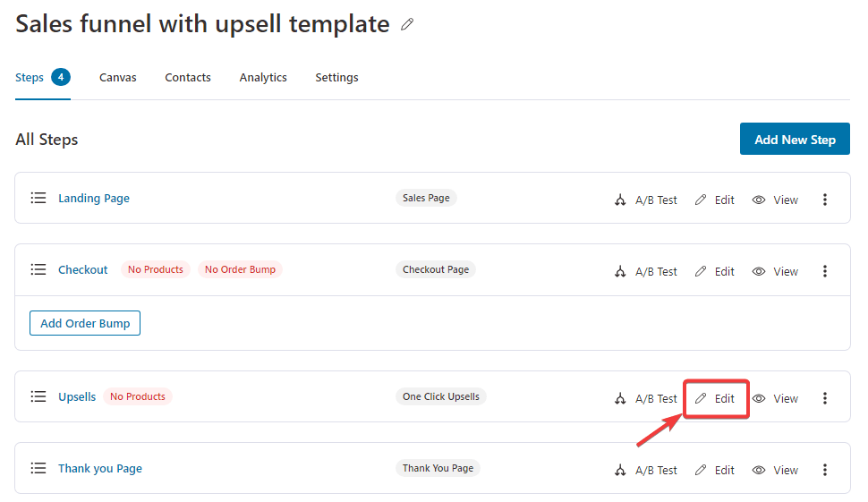Open the three-dot menu for Checkout
The height and width of the screenshot is (502, 868).
coord(825,271)
